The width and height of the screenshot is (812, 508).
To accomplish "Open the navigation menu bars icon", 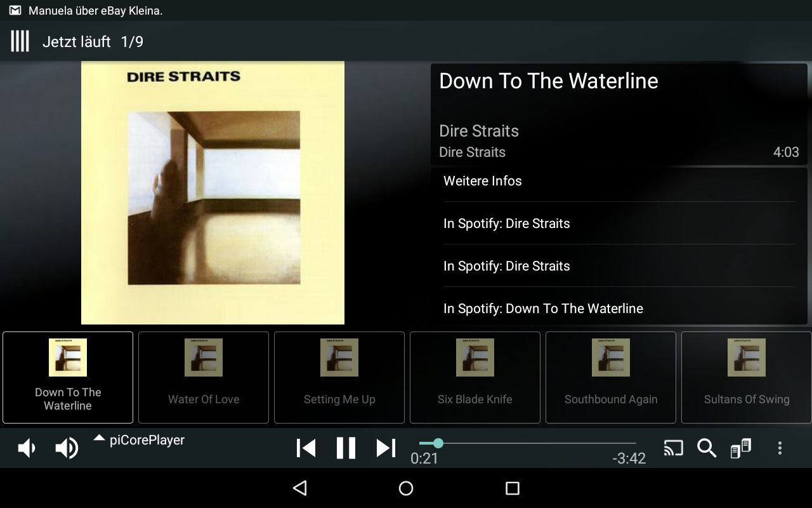I will click(x=20, y=42).
